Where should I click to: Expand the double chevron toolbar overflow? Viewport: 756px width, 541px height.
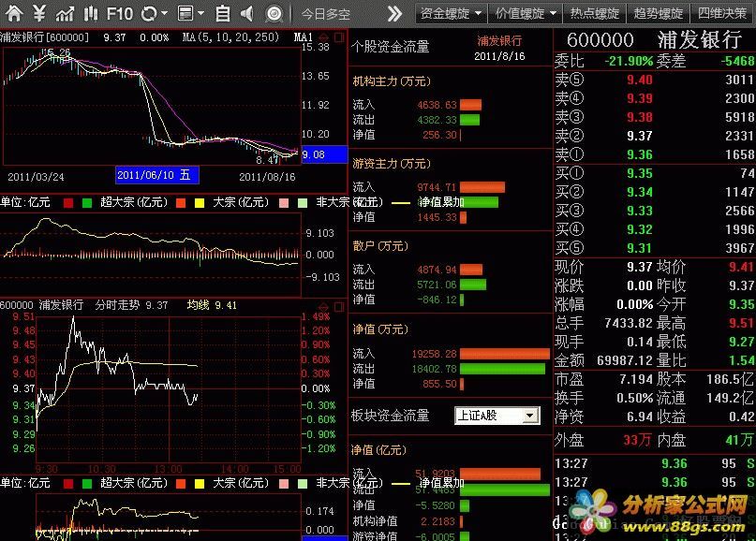click(x=394, y=13)
